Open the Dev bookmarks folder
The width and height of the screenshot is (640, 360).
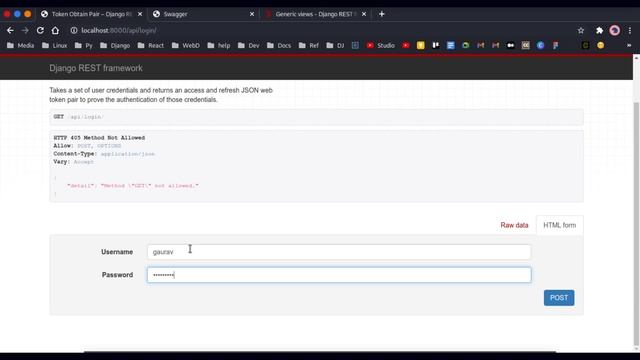[x=249, y=45]
